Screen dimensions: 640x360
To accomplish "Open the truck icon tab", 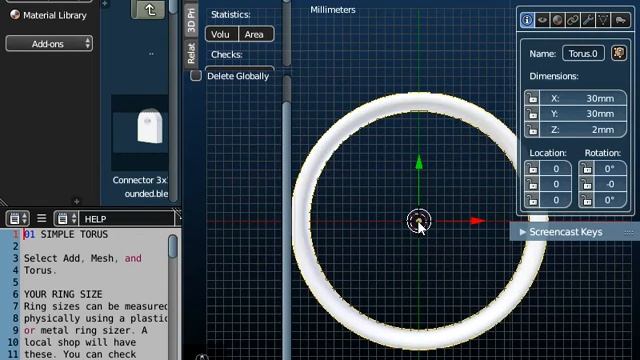I will [x=621, y=20].
